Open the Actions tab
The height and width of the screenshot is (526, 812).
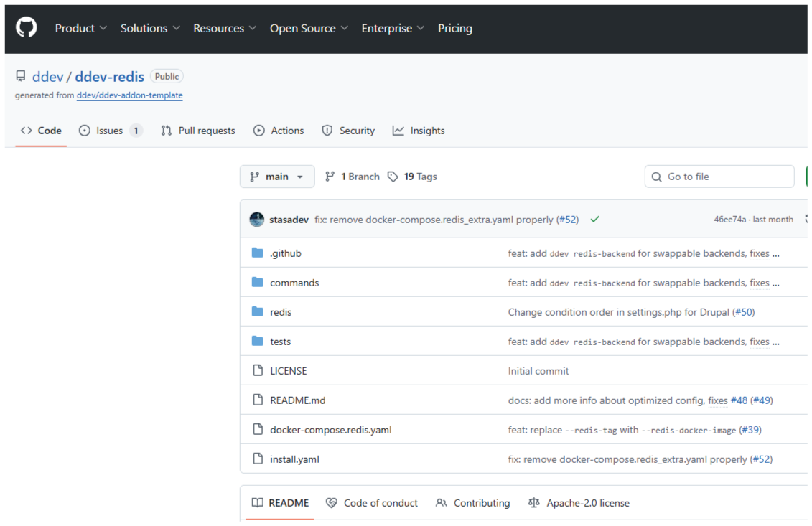(x=279, y=131)
